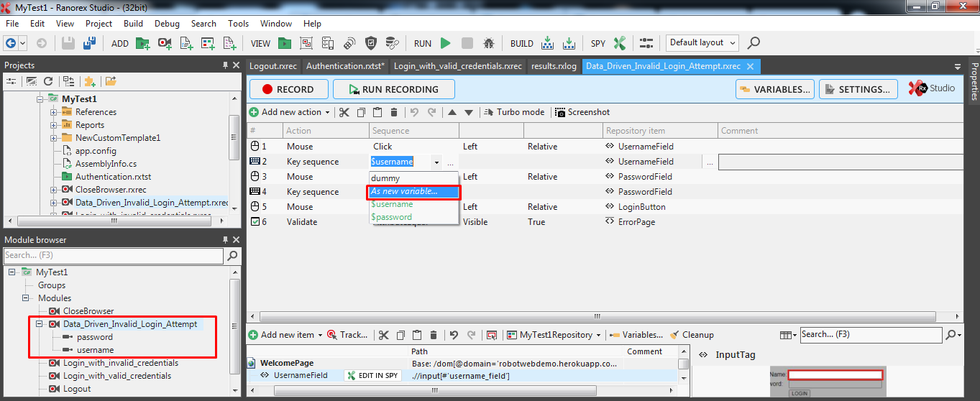Image resolution: width=980 pixels, height=401 pixels.
Task: Open the Default layout dropdown
Action: [x=702, y=43]
